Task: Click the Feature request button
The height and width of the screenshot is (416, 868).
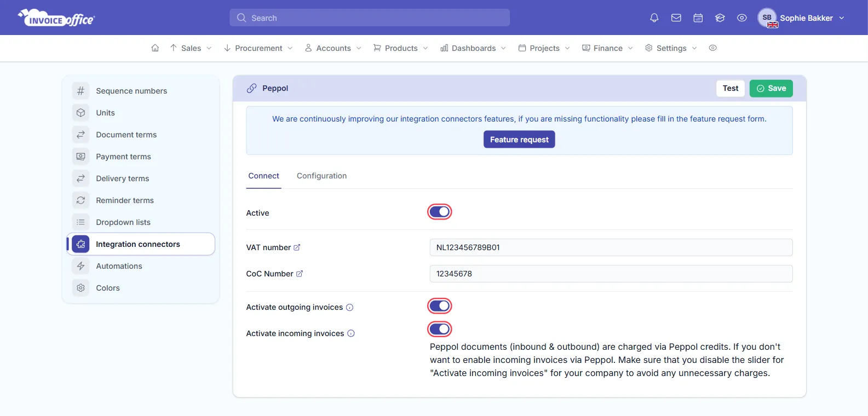Action: pos(519,140)
